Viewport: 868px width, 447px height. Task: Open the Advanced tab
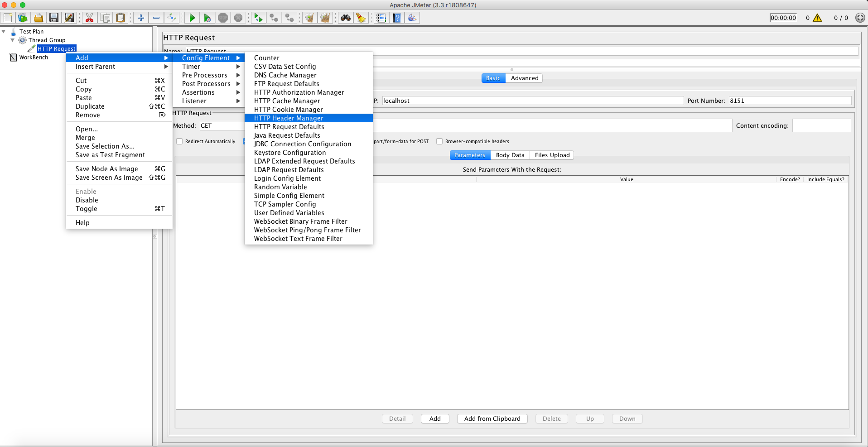pyautogui.click(x=524, y=78)
